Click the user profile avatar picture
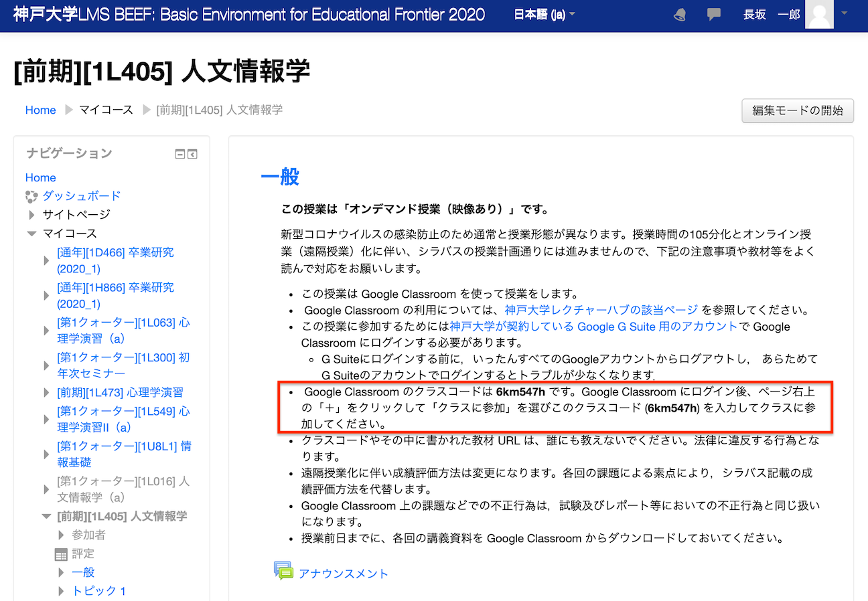This screenshot has height=601, width=868. pyautogui.click(x=820, y=15)
